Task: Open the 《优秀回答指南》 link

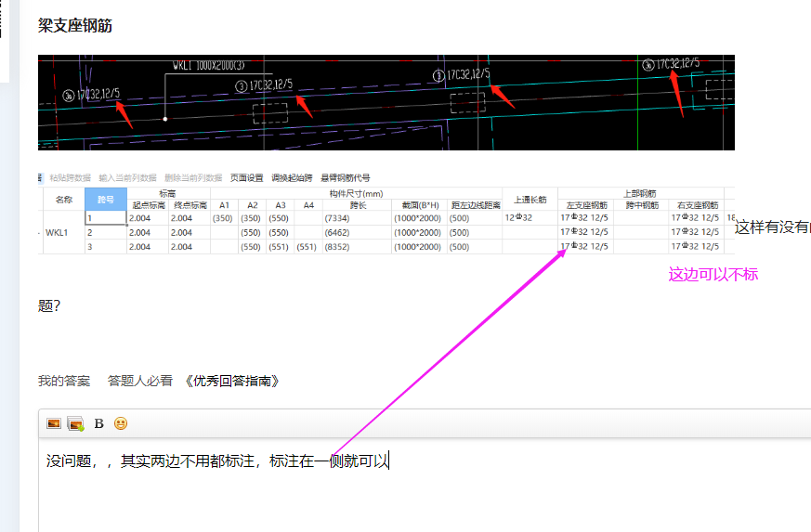Action: 232,381
